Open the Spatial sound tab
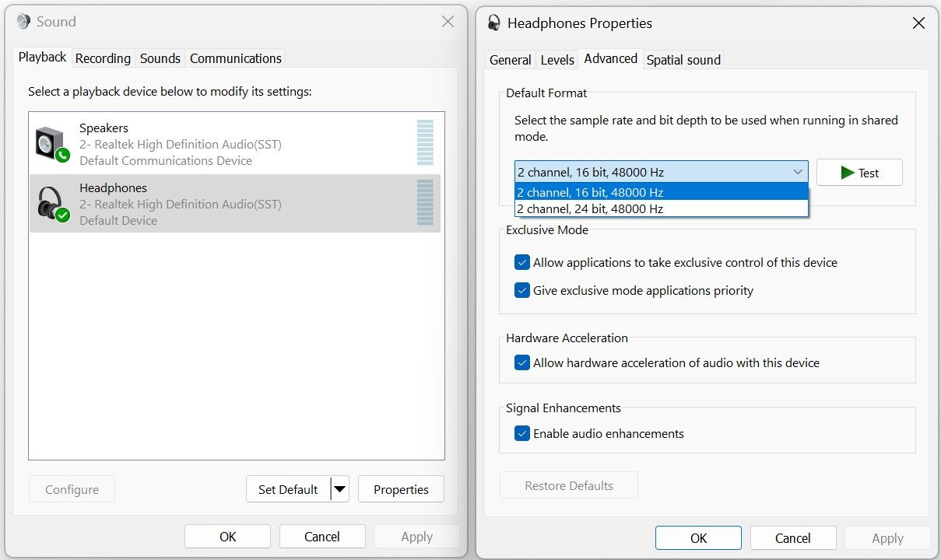 coord(683,59)
